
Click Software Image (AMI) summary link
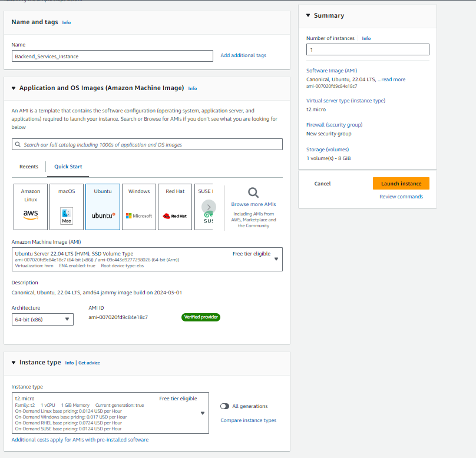332,71
